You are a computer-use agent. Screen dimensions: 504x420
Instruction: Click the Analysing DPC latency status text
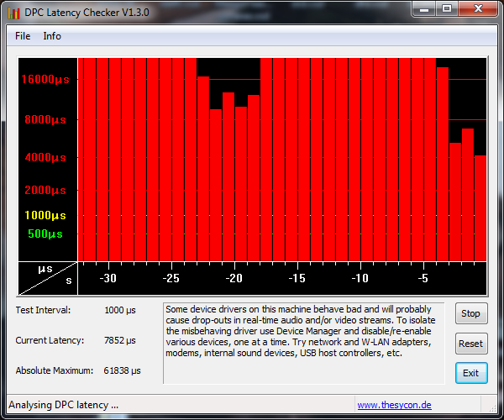63,405
